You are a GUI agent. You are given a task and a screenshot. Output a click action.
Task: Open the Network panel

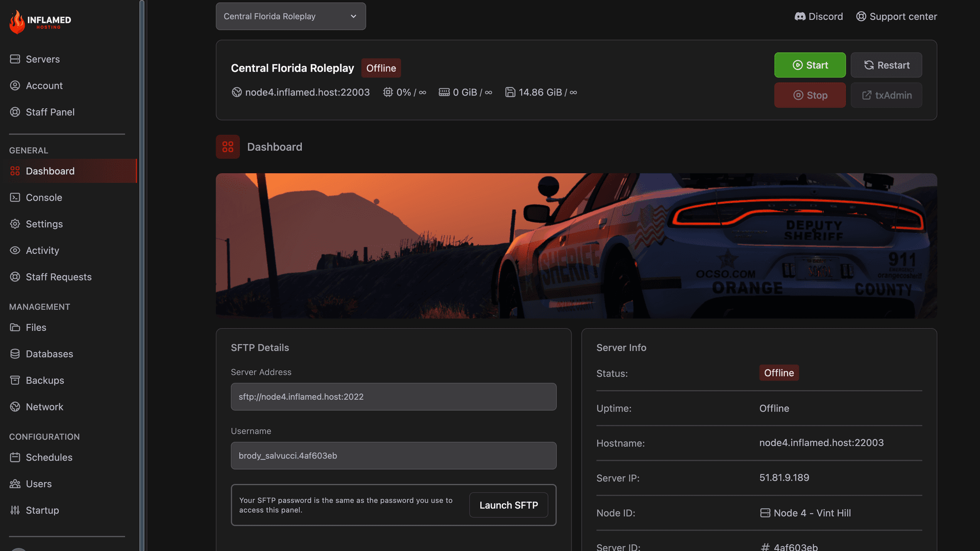pyautogui.click(x=15, y=406)
